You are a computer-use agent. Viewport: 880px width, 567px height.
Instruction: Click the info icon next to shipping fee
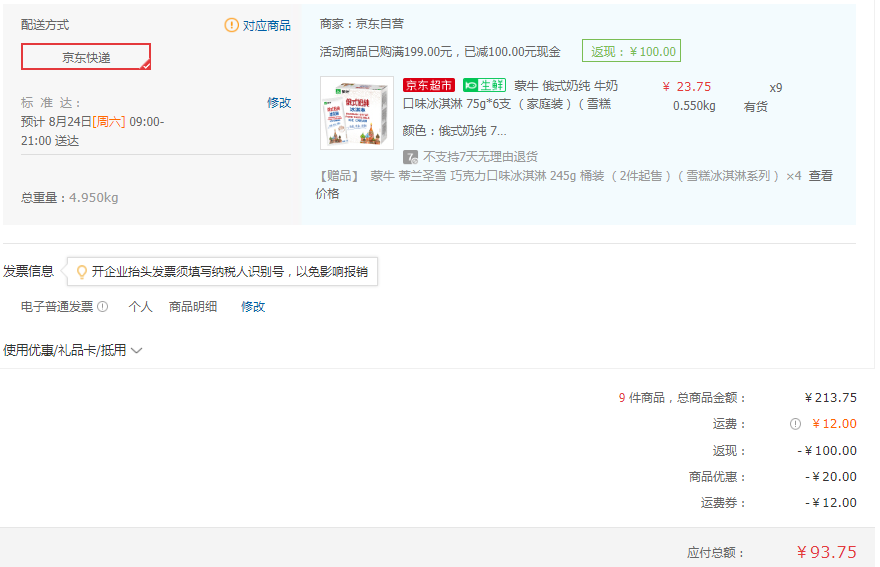[795, 424]
